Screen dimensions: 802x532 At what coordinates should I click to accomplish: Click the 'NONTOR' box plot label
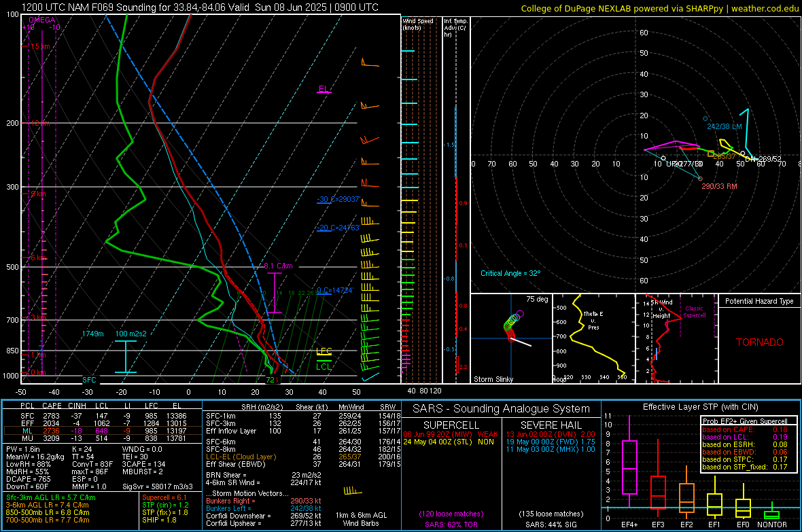tap(772, 525)
